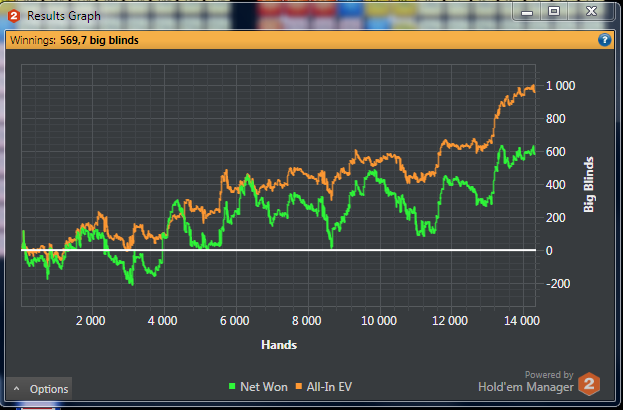The width and height of the screenshot is (623, 410).
Task: Click the 200 big blinds axis label
Action: pyautogui.click(x=555, y=217)
